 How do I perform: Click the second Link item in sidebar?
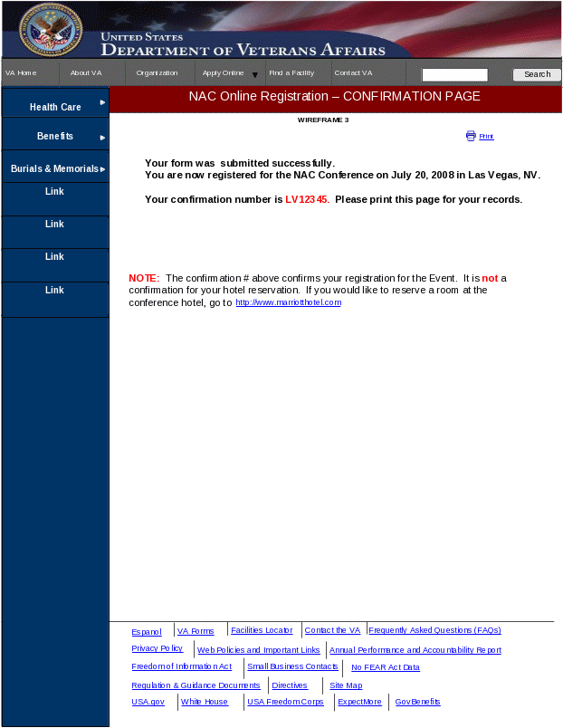tap(54, 224)
